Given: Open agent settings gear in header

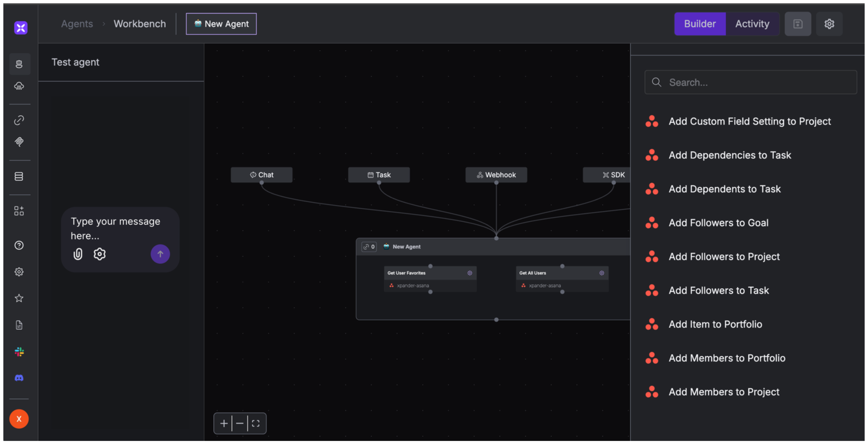Looking at the screenshot, I should pyautogui.click(x=829, y=24).
